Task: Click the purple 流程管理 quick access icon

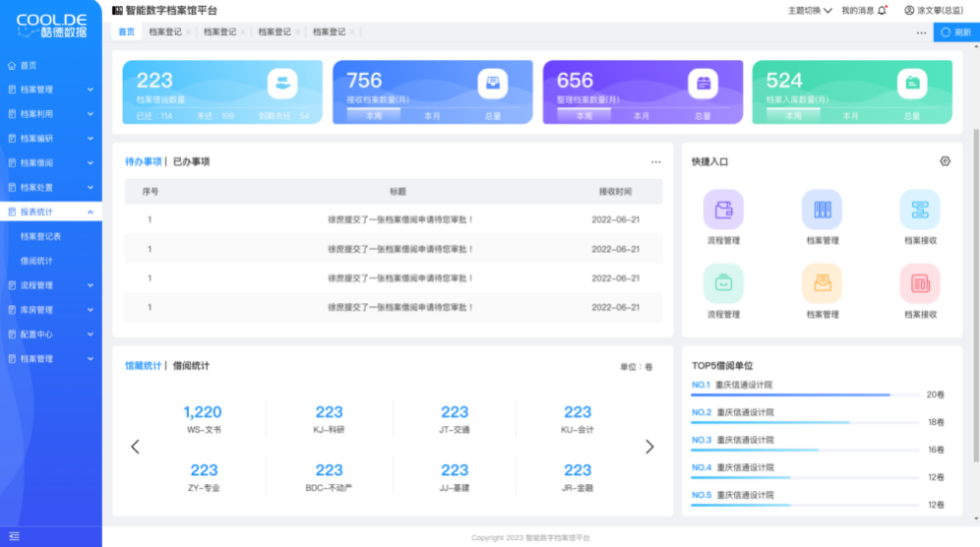Action: 723,210
